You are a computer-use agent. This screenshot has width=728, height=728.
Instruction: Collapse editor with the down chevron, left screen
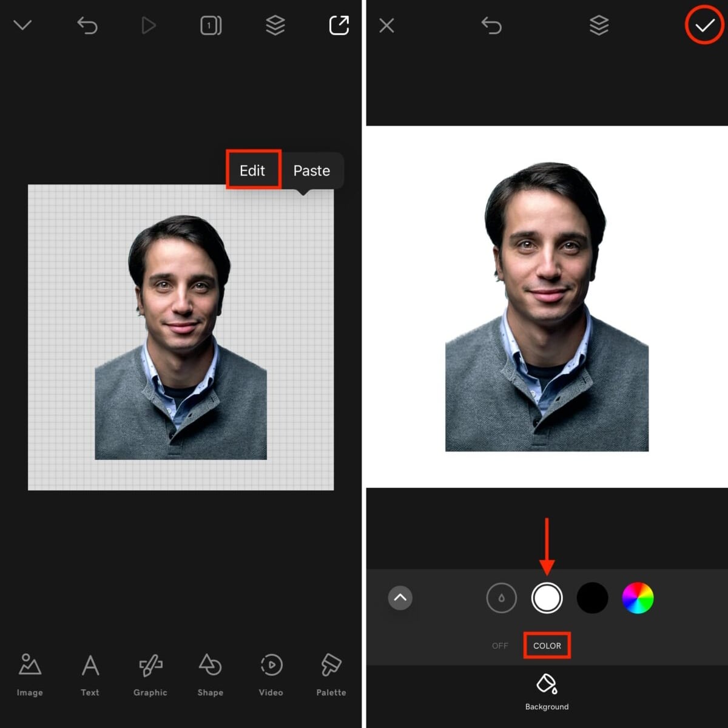(x=22, y=25)
